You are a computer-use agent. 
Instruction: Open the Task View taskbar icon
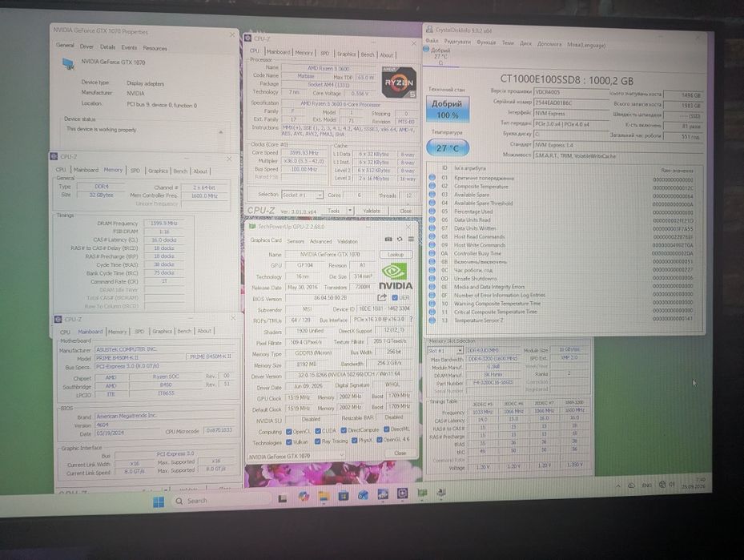click(x=283, y=498)
